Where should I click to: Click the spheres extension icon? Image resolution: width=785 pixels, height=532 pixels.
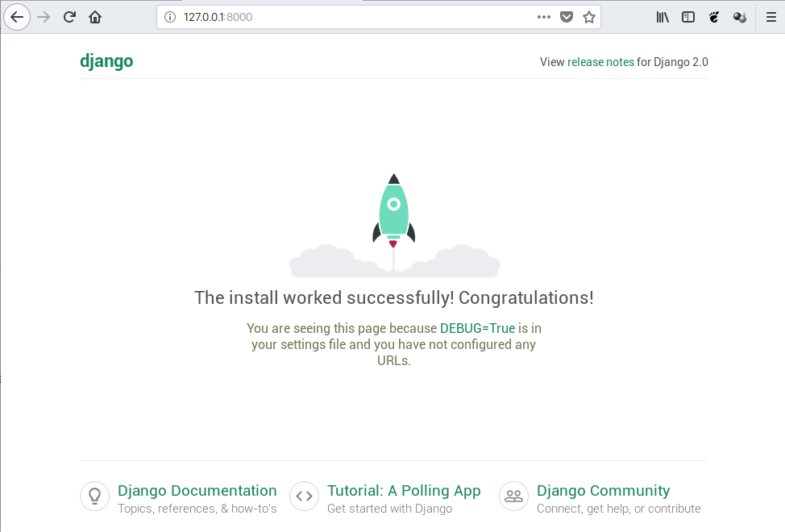pos(739,17)
